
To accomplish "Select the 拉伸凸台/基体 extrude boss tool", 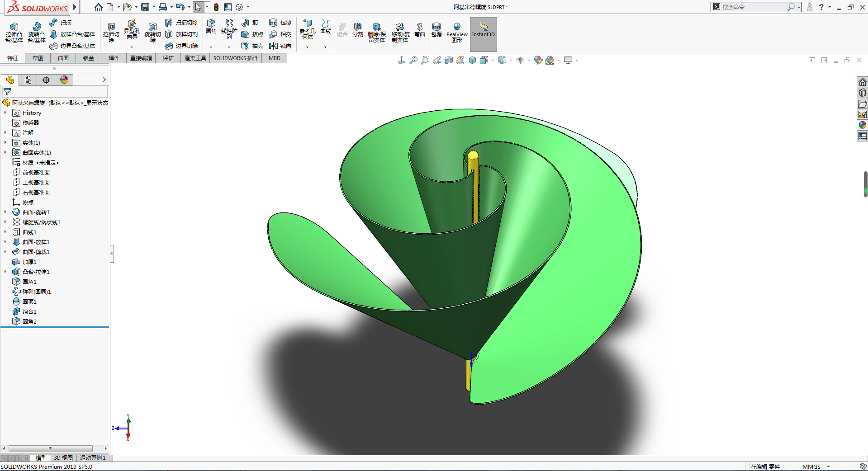I will [14, 32].
